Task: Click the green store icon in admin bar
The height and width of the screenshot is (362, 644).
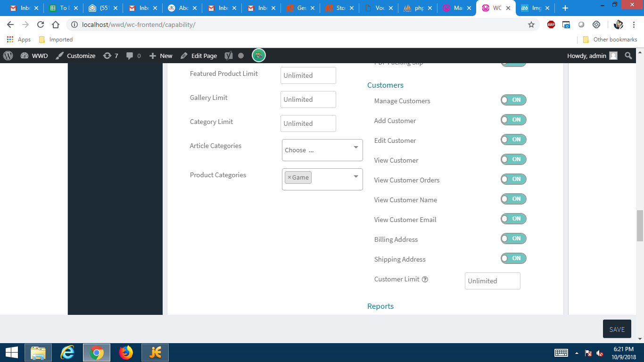Action: tap(259, 56)
